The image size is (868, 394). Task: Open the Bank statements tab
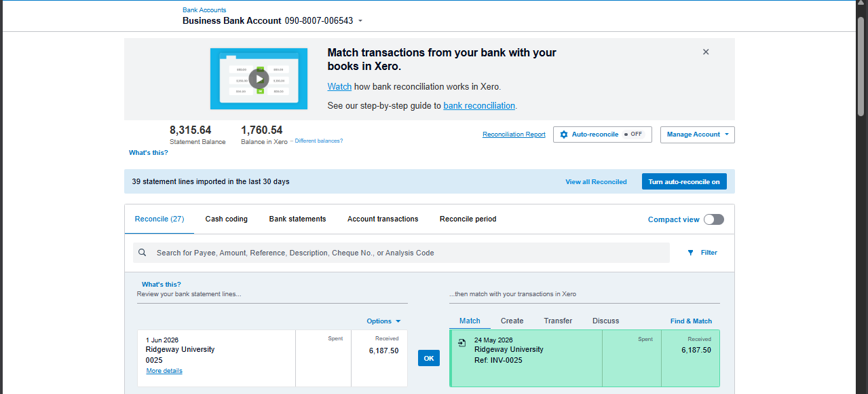(x=297, y=219)
